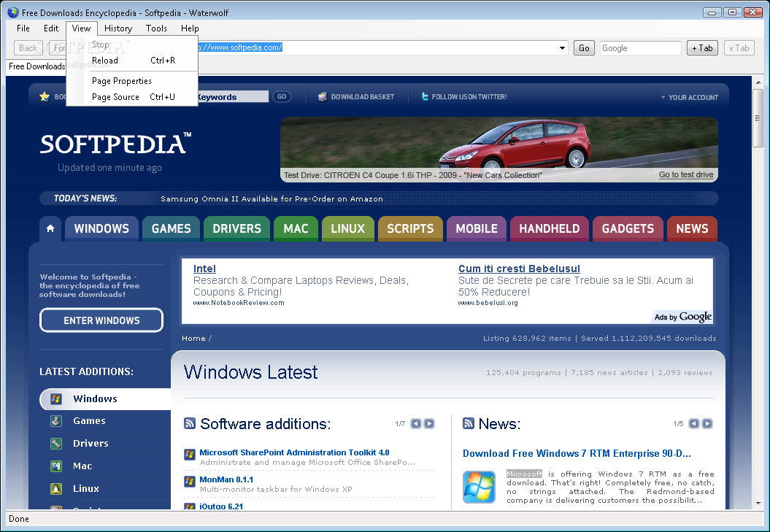The image size is (770, 532).
Task: Click the Games icon in Latest Additions
Action: pos(56,421)
